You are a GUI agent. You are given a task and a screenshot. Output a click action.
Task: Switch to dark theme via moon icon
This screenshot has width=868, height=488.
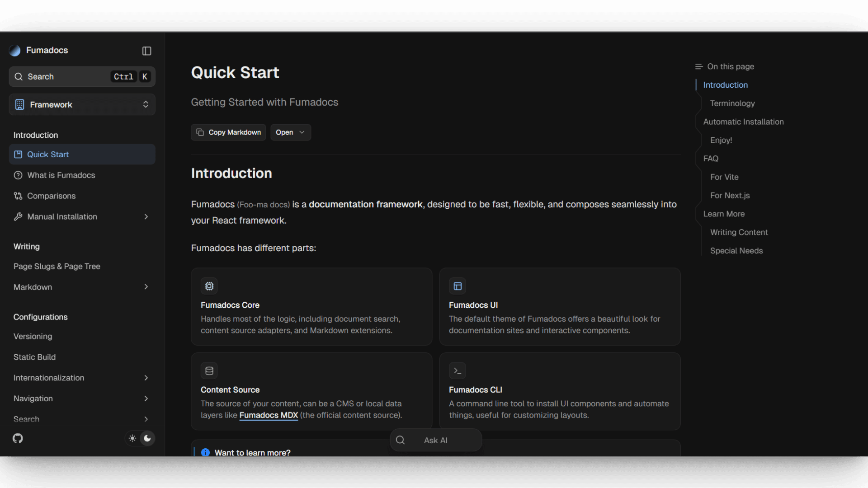(x=147, y=438)
